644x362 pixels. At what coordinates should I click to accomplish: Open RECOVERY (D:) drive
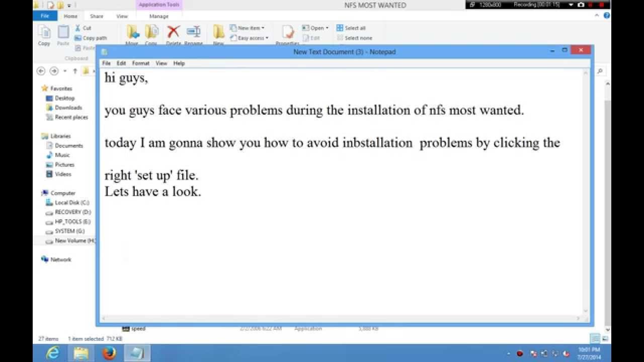tap(68, 212)
